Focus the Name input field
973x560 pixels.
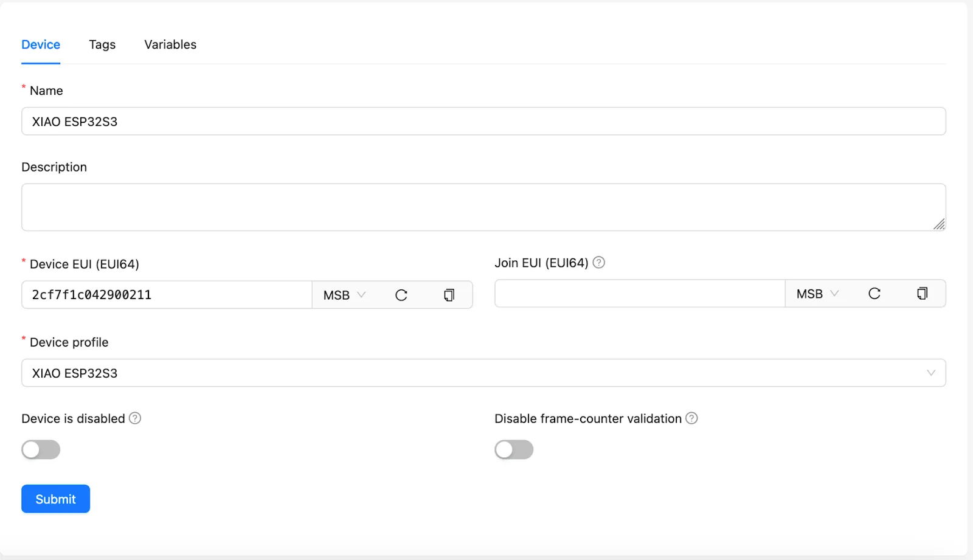pyautogui.click(x=483, y=122)
